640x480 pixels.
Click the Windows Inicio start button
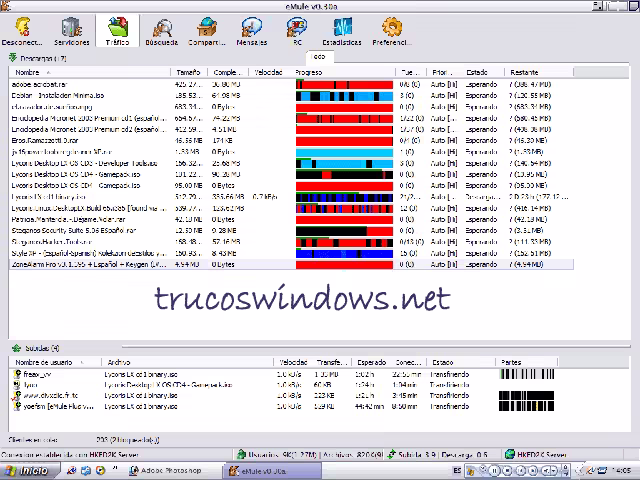[29, 471]
